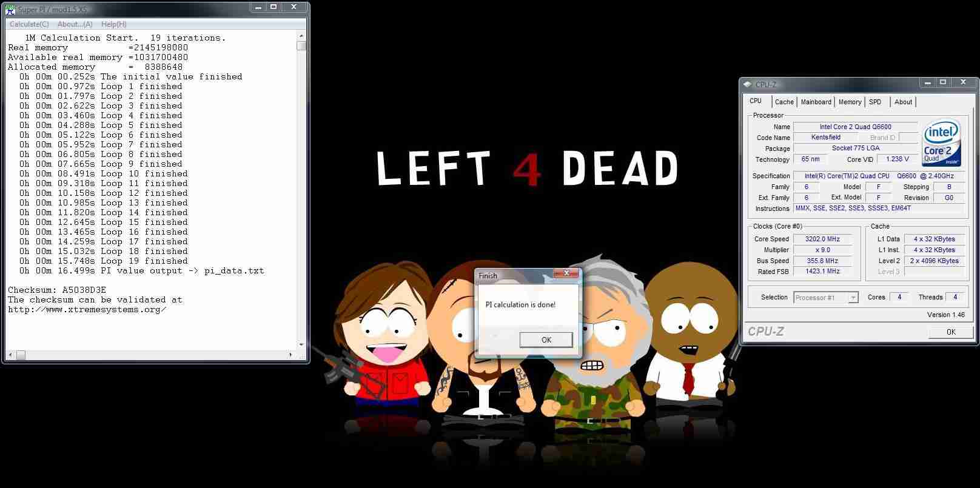Click the 'Version 1.46' text in CPU-Z
This screenshot has height=488, width=980.
pos(945,315)
